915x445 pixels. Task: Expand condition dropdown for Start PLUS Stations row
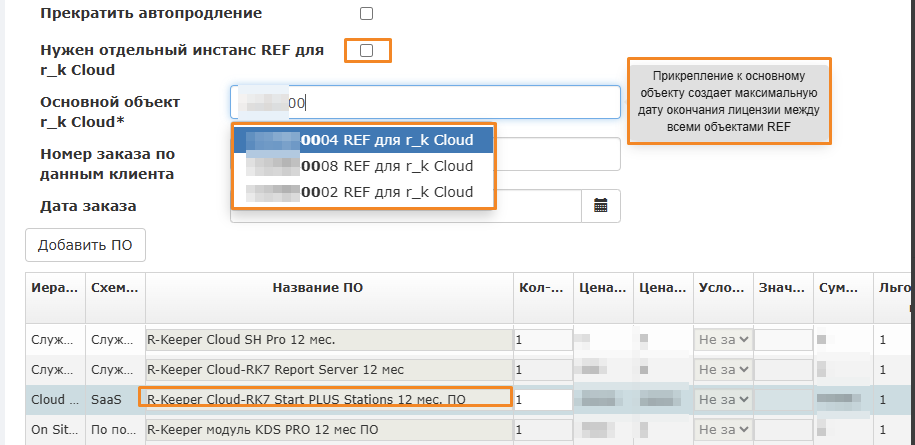click(722, 400)
